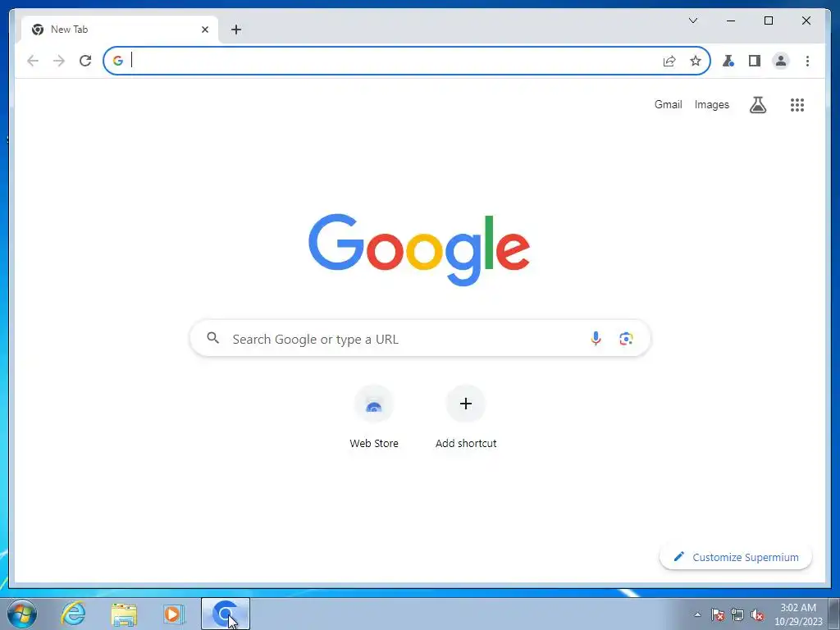This screenshot has width=840, height=630.
Task: Click the Google icon in address bar
Action: (118, 61)
